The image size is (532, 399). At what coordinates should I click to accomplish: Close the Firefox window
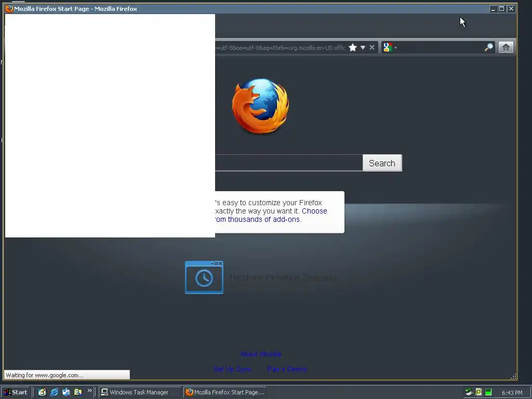pyautogui.click(x=511, y=9)
